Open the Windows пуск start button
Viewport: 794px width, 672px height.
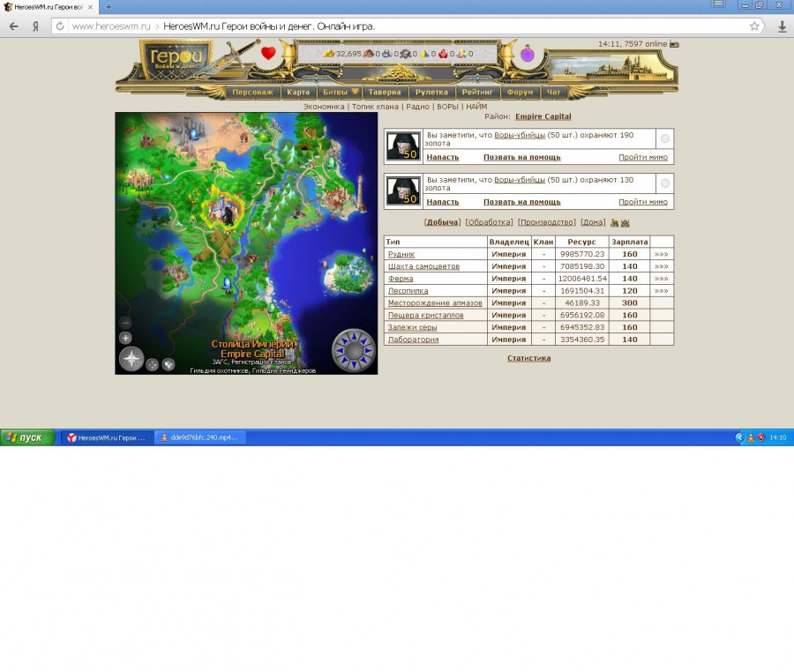[x=27, y=437]
